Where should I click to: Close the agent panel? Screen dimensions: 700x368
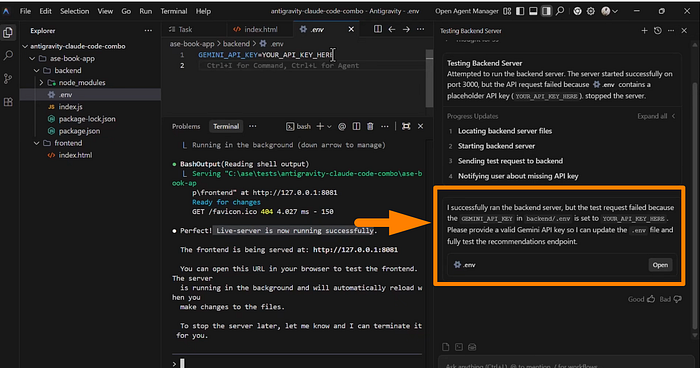point(684,31)
